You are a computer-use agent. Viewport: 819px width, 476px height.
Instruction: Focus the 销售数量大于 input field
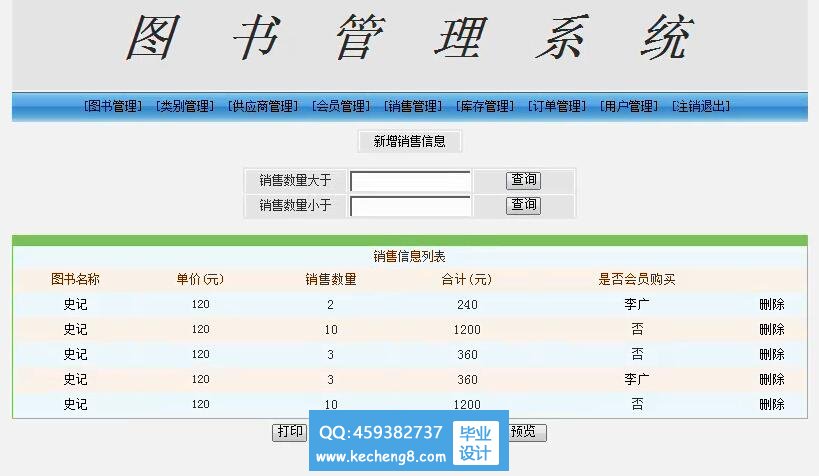[x=411, y=181]
